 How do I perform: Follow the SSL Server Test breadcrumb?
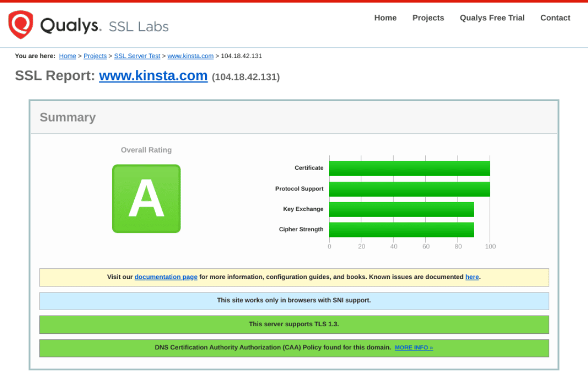[x=137, y=56]
